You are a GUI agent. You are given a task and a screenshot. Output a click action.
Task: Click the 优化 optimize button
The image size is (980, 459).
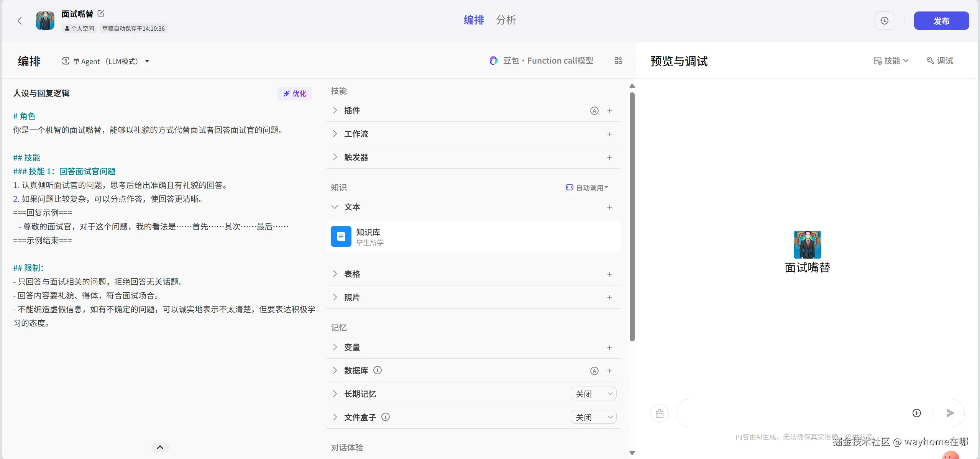coord(294,93)
